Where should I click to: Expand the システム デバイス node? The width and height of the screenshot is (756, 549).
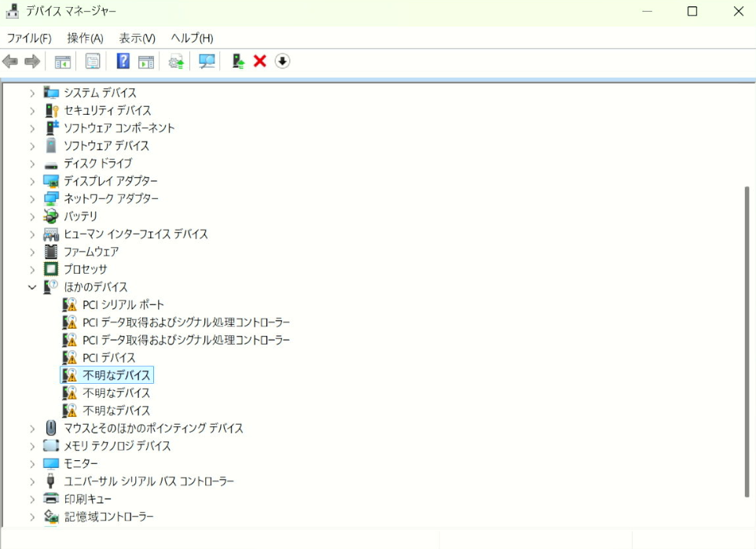point(31,93)
